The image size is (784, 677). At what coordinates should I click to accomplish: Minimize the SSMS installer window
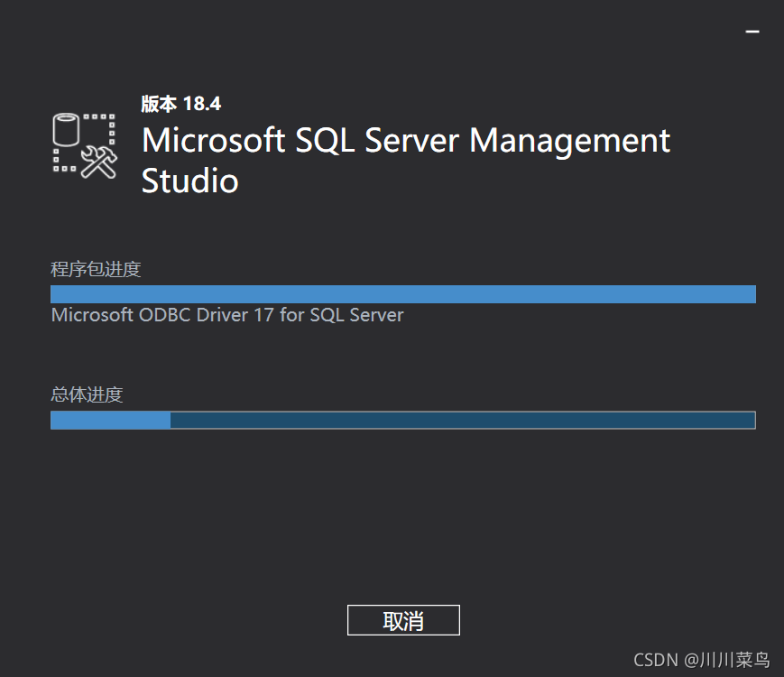point(752,32)
